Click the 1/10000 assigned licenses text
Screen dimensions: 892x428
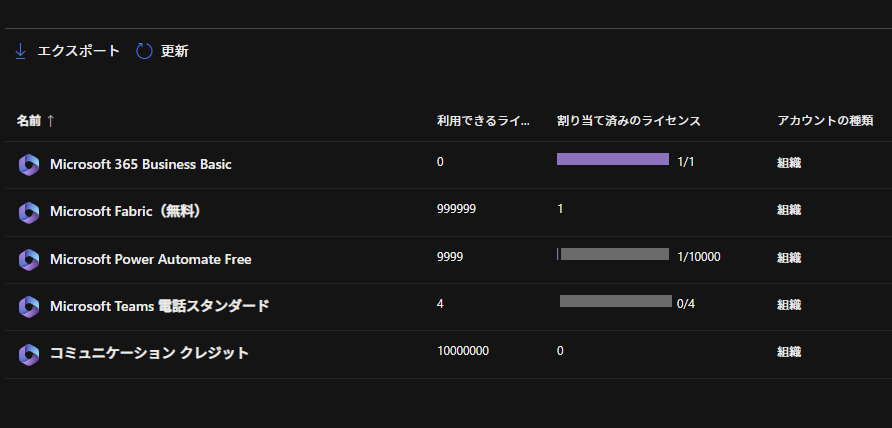pyautogui.click(x=699, y=257)
